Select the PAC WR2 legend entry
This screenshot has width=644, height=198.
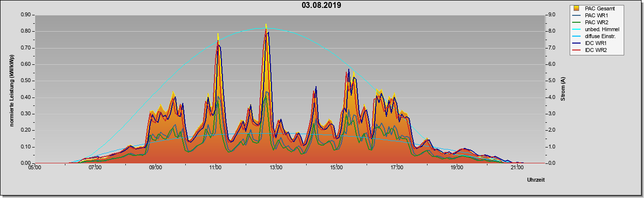[596, 22]
